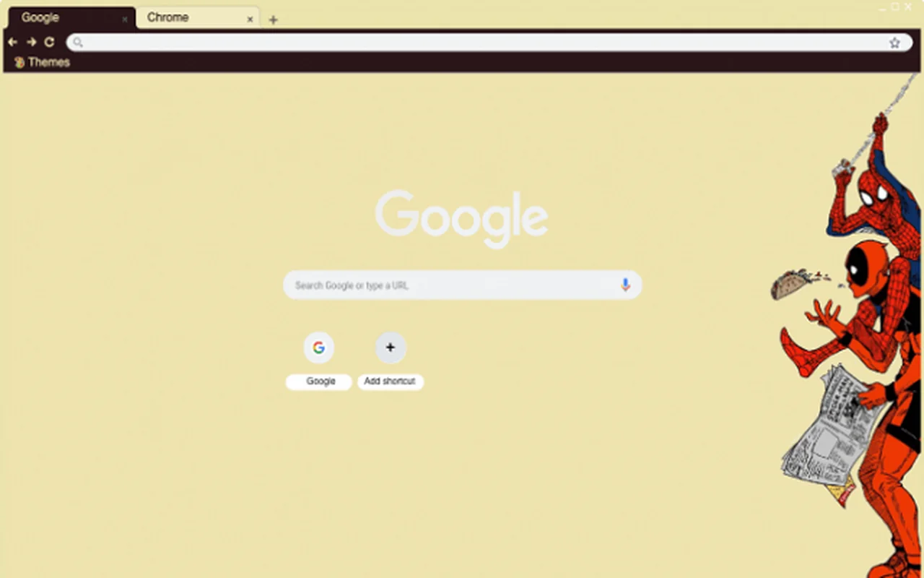
Task: Click the Add shortcut plus tile
Action: (391, 361)
